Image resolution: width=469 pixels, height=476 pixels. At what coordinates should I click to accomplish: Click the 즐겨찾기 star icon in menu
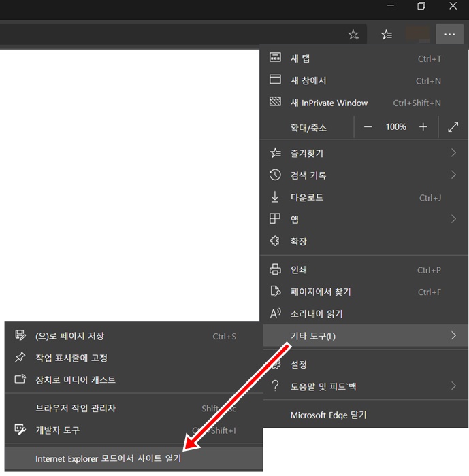click(276, 153)
